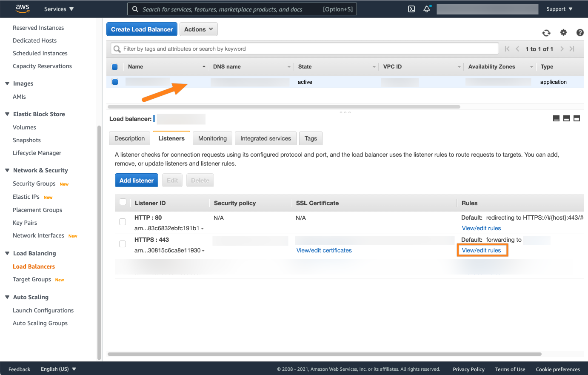The height and width of the screenshot is (375, 588).
Task: Click the horizontal scrollbar under load balancer table
Action: 284,107
